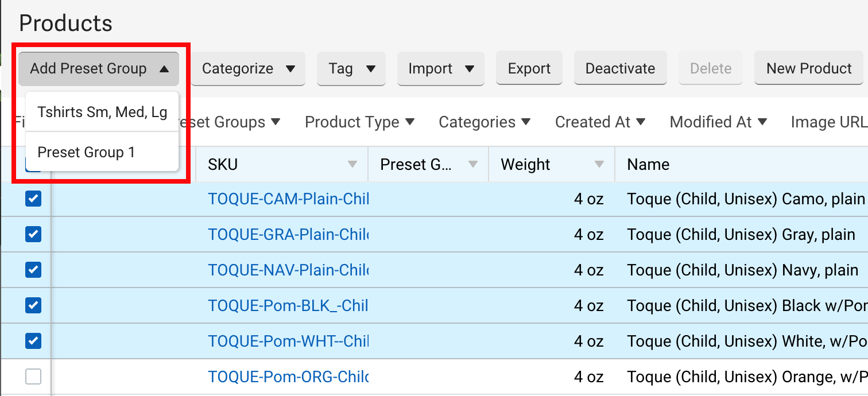The height and width of the screenshot is (396, 868).
Task: Choose Preset Group 1 option
Action: point(86,153)
